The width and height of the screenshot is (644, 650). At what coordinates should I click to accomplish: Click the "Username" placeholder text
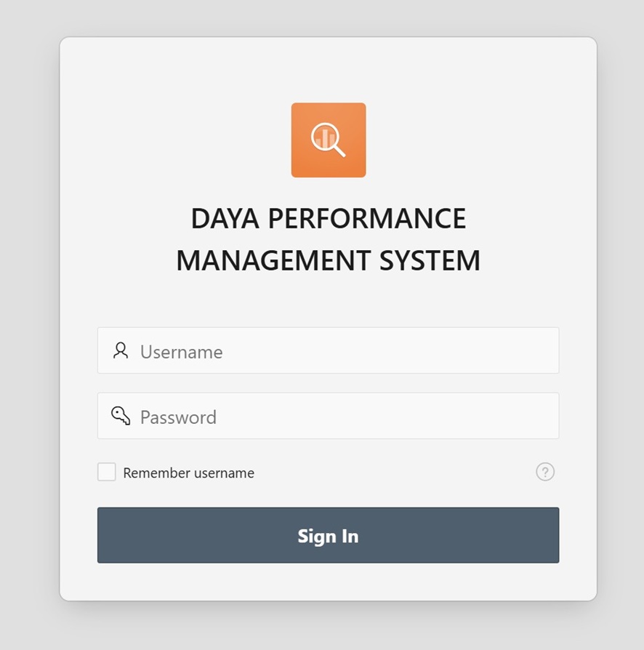tap(181, 352)
